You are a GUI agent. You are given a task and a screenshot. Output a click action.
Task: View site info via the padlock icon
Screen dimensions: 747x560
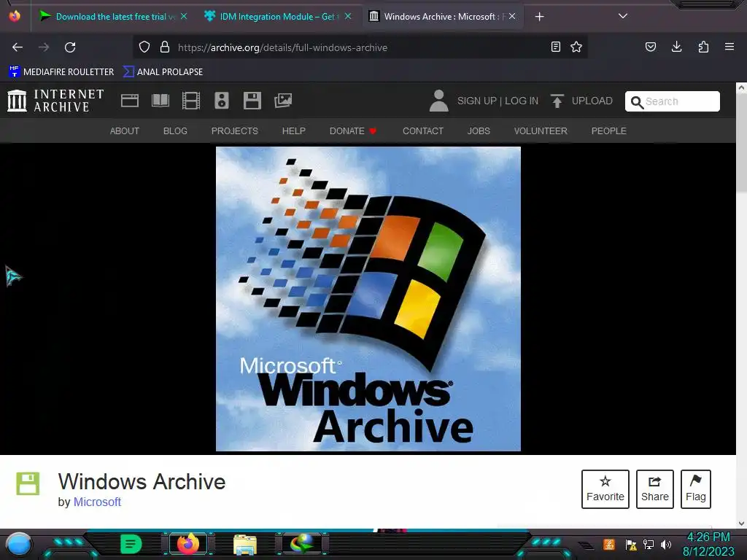tap(165, 47)
